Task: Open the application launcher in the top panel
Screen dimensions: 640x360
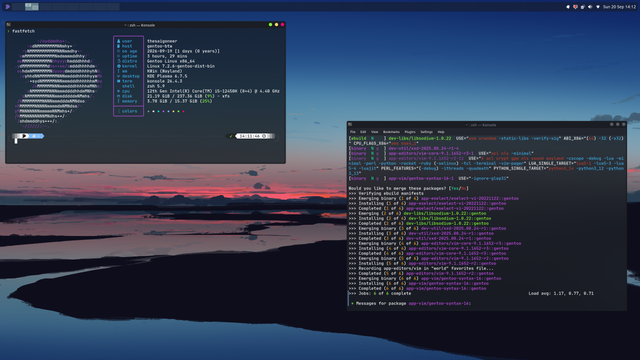Action: click(7, 7)
